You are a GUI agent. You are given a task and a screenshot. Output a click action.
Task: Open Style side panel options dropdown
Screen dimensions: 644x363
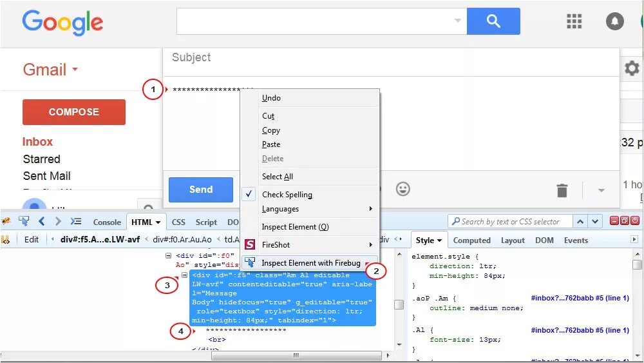439,240
